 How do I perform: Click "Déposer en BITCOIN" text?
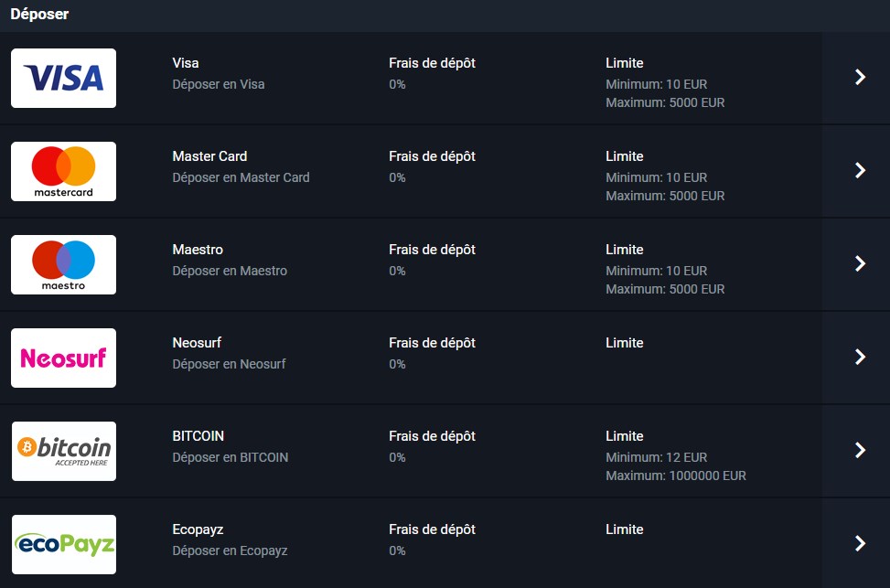231,457
